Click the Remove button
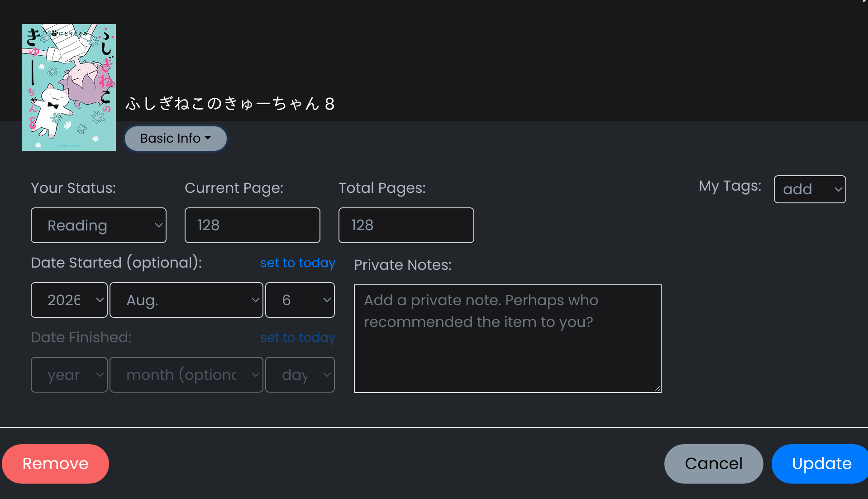The image size is (868, 499). [x=55, y=464]
